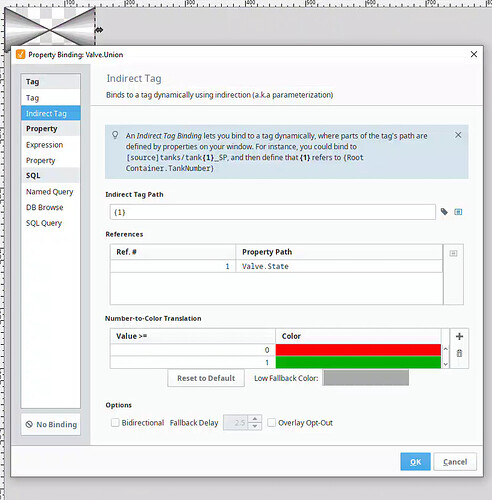
Task: Click the color table's scroll-down arrow
Action: pyautogui.click(x=446, y=364)
